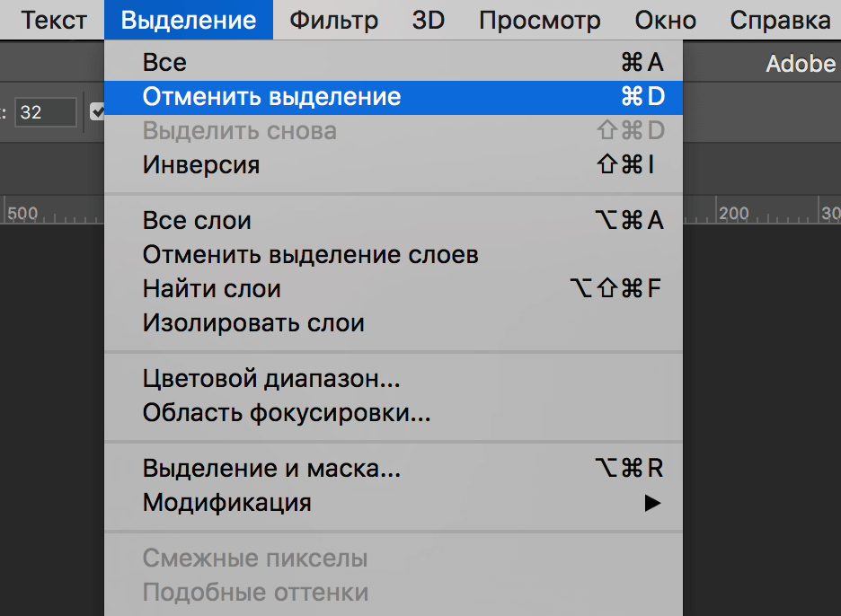Open the Просмотр menu

(x=539, y=20)
